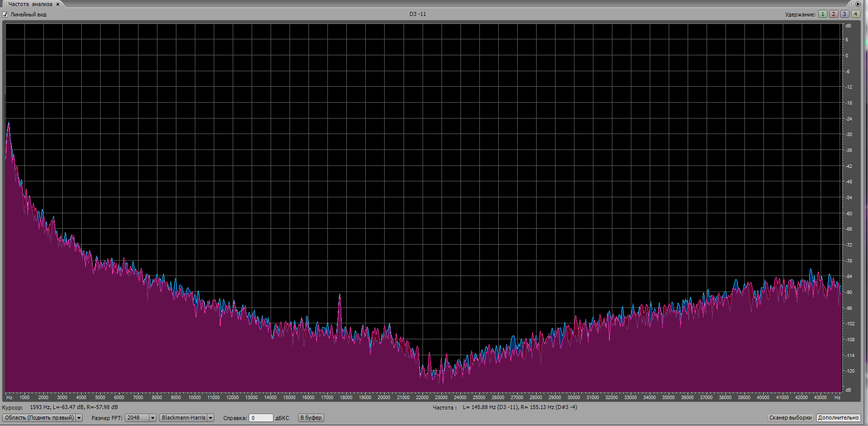868x426 pixels.
Task: Click the Справка value input field
Action: 261,418
